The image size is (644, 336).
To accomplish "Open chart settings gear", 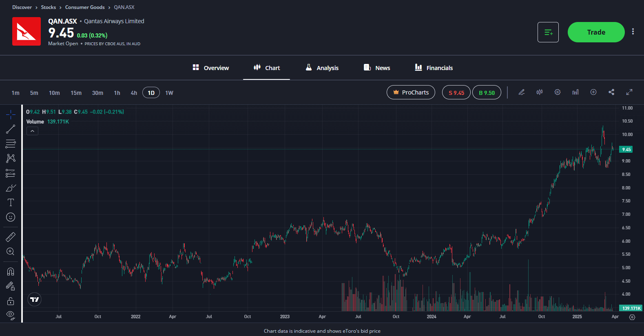I will coord(558,92).
